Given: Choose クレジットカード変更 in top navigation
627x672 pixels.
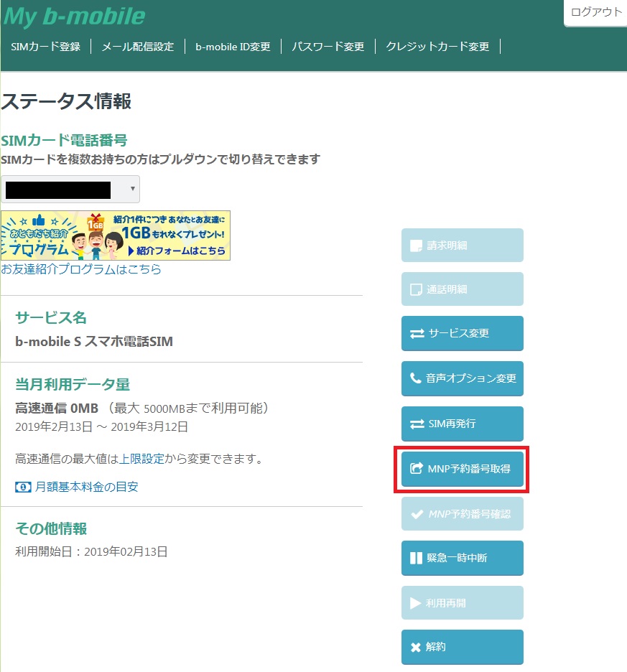Looking at the screenshot, I should coord(437,47).
